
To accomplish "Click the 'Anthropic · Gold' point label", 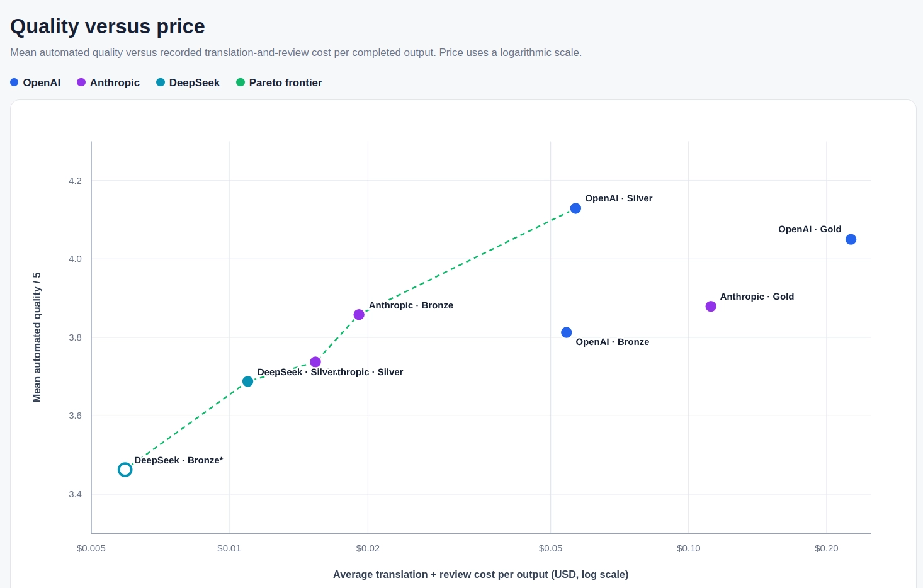I will [x=757, y=297].
